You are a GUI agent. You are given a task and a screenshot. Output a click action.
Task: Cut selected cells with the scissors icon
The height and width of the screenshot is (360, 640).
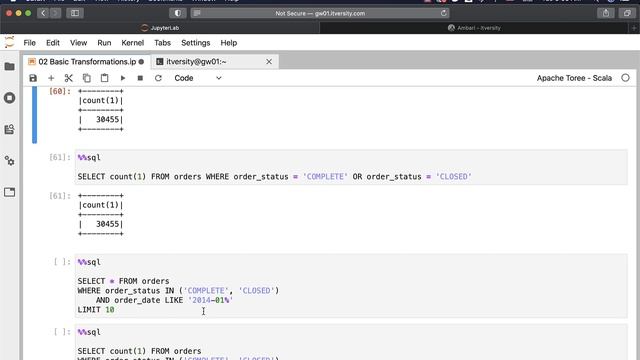pos(69,78)
